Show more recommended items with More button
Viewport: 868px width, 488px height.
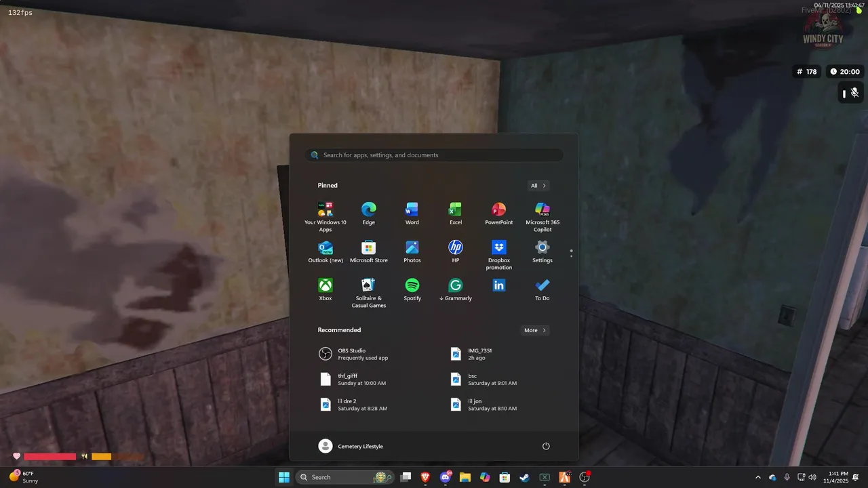coord(535,330)
